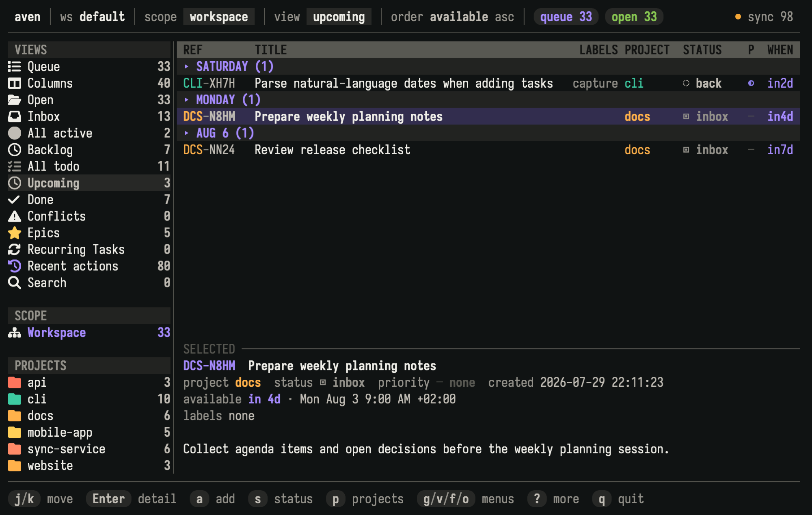Viewport: 812px width, 515px height.
Task: Select the Queue view label
Action: click(43, 67)
